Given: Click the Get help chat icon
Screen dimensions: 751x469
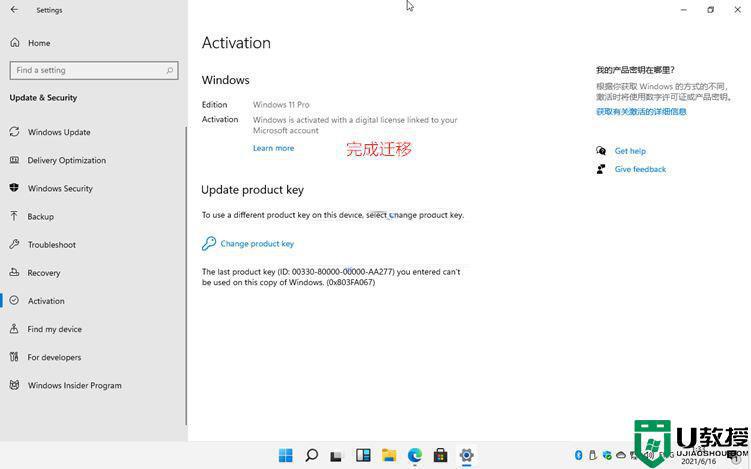Looking at the screenshot, I should click(601, 151).
